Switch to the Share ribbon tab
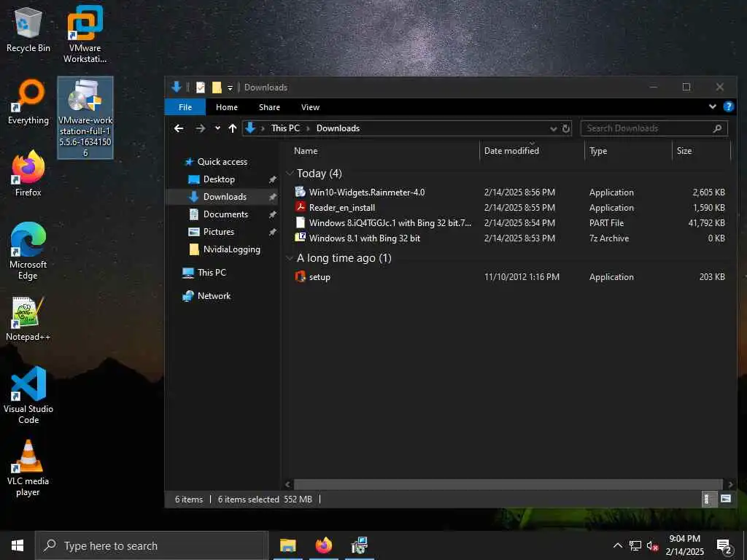The image size is (747, 560). point(270,107)
